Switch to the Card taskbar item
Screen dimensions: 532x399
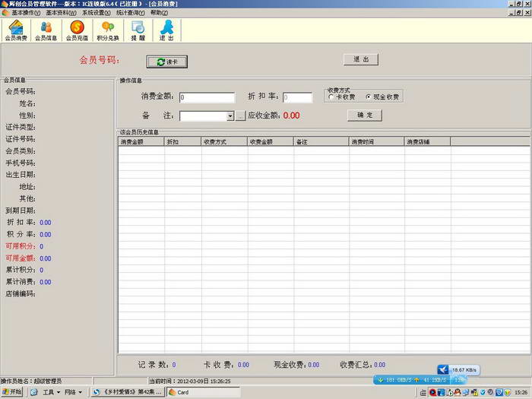[203, 392]
